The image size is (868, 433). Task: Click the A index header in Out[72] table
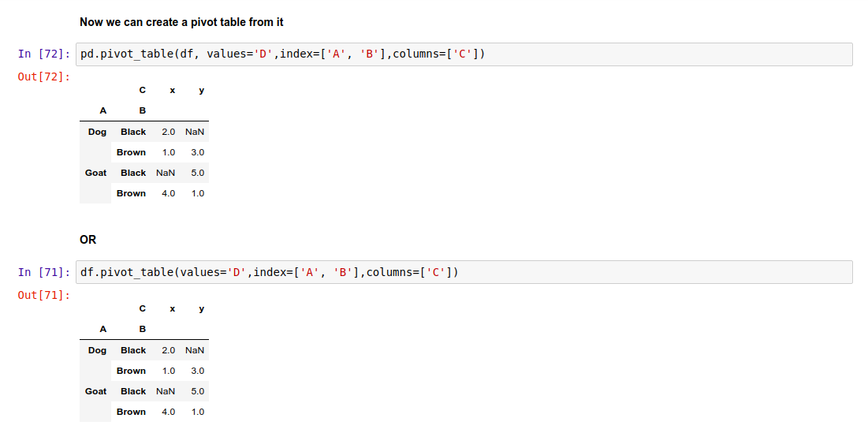(102, 110)
